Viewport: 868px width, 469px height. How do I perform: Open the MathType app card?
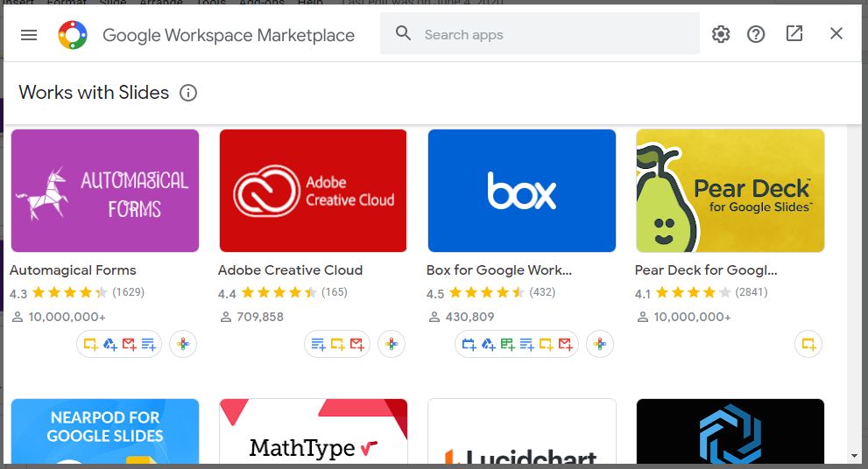(x=314, y=431)
